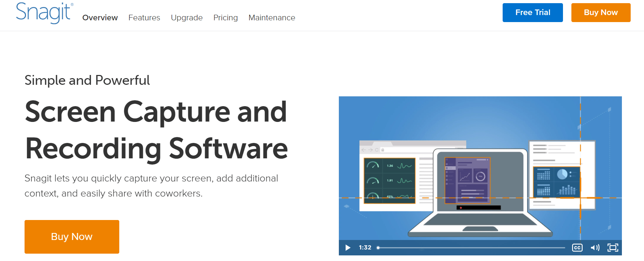Click the large Buy Now button below the description
This screenshot has height=261, width=644.
pos(72,236)
